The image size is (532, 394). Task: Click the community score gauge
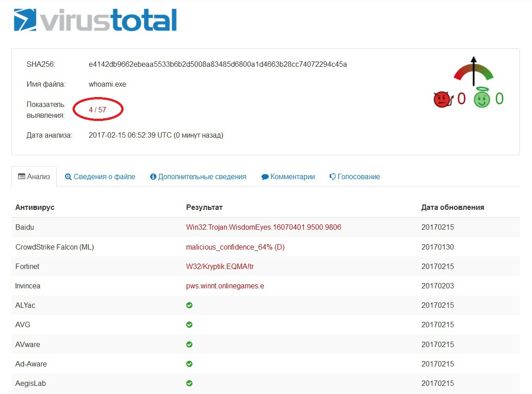click(474, 71)
